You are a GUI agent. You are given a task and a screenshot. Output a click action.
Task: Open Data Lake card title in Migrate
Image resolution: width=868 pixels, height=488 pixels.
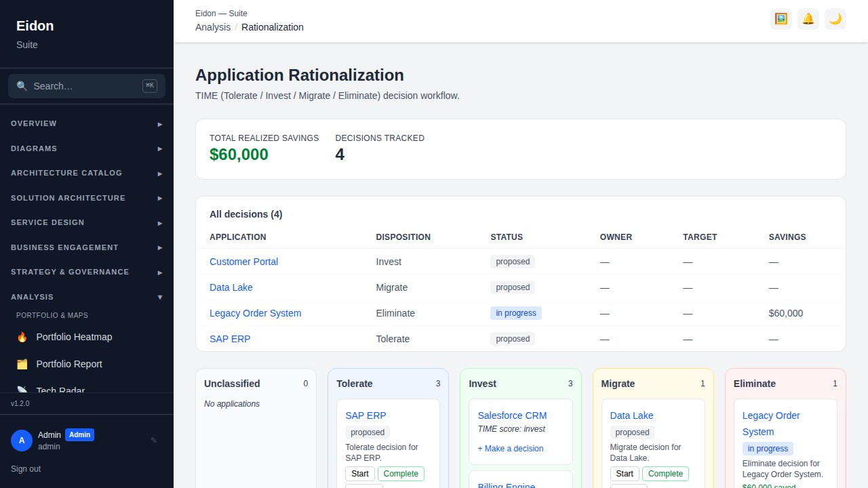[x=632, y=415]
